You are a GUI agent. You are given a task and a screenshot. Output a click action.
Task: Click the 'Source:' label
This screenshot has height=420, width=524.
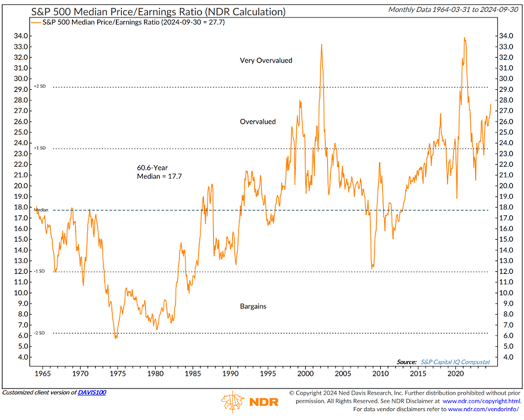(407, 362)
